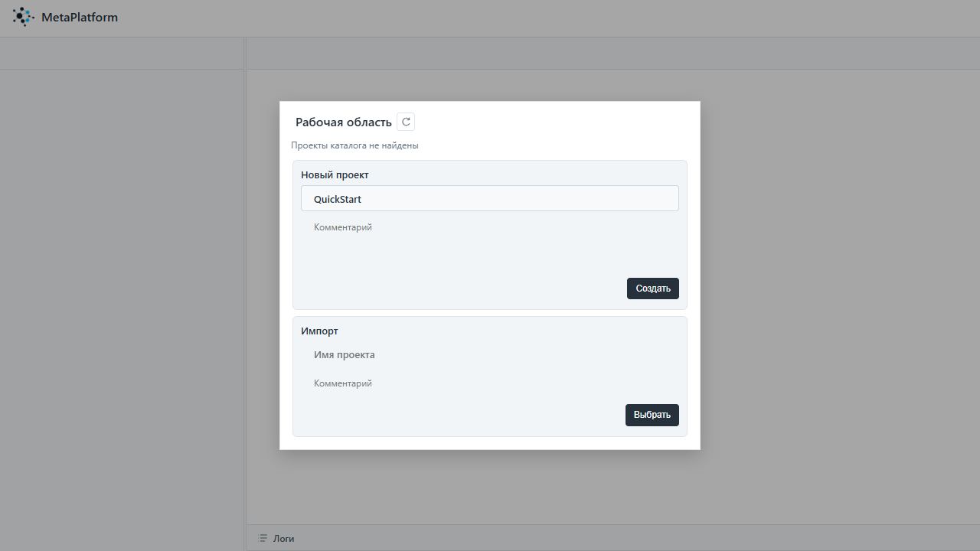Click the MetaPlatform logo icon
The width and height of the screenshot is (980, 551).
(x=23, y=17)
